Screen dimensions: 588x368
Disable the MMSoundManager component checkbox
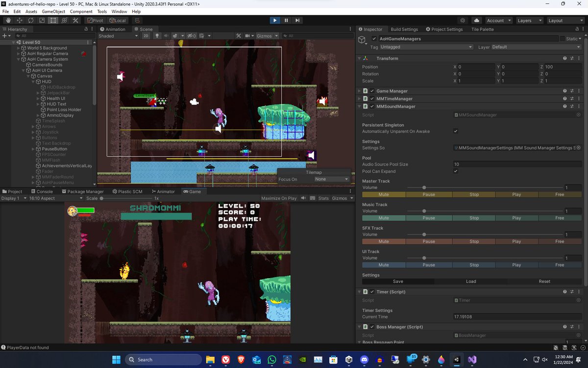[x=372, y=106]
